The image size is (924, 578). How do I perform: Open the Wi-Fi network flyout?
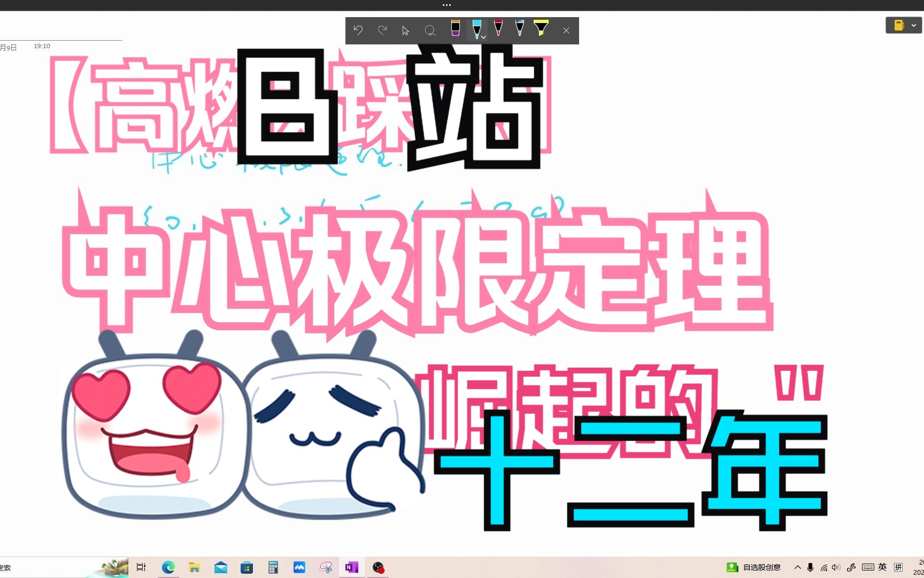pos(823,567)
